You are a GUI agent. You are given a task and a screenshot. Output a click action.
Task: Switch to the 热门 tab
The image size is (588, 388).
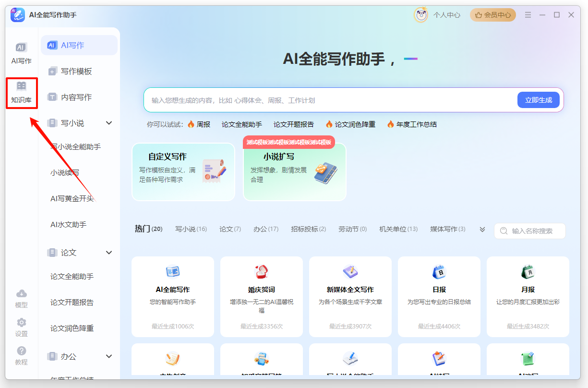(x=148, y=229)
